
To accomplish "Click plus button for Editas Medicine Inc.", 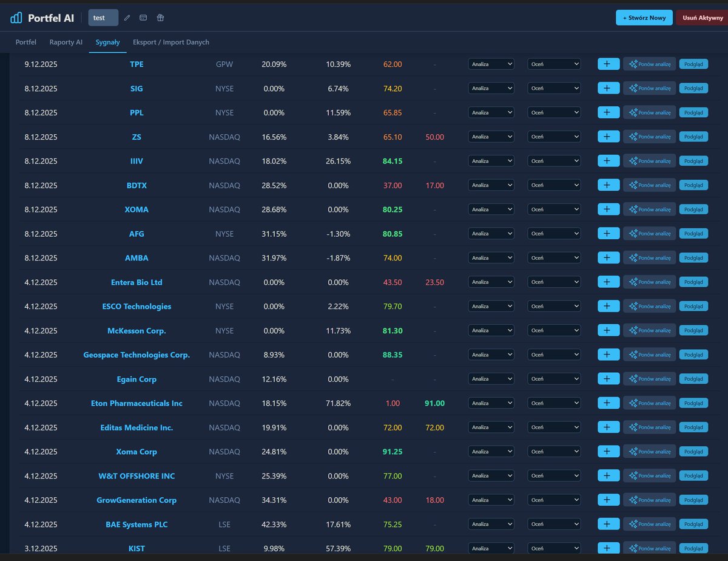I will [x=608, y=427].
